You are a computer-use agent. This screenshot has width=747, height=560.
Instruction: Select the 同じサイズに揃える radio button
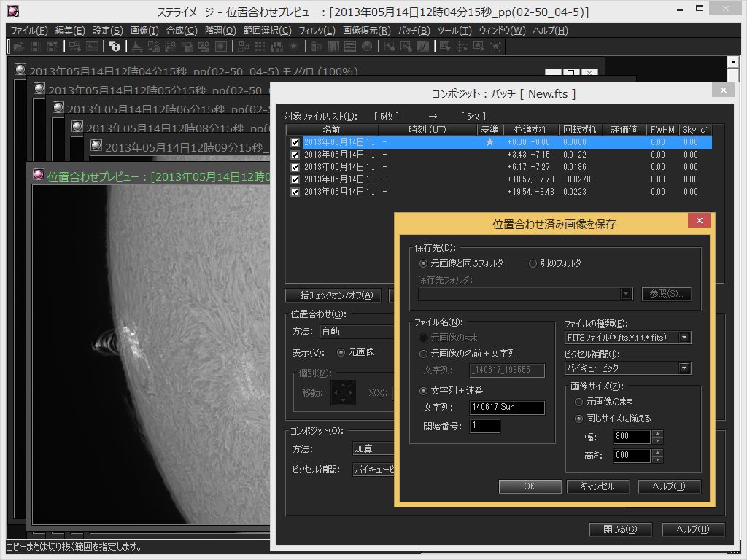tap(578, 419)
